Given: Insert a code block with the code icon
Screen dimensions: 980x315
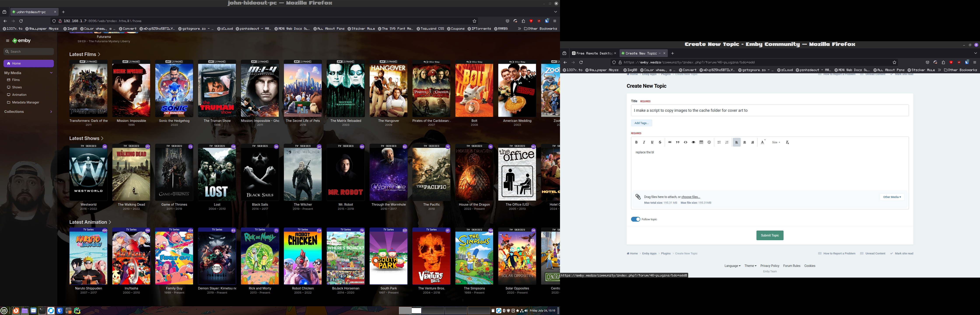Looking at the screenshot, I should (686, 142).
